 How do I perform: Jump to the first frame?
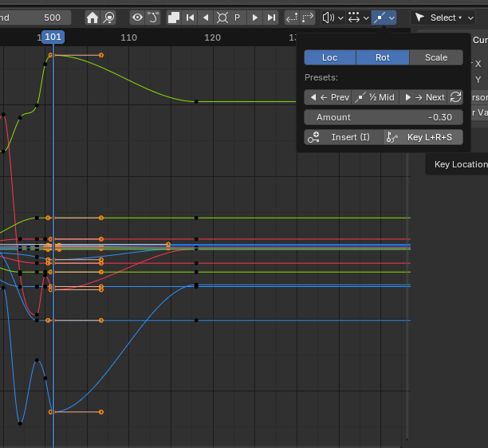(190, 18)
